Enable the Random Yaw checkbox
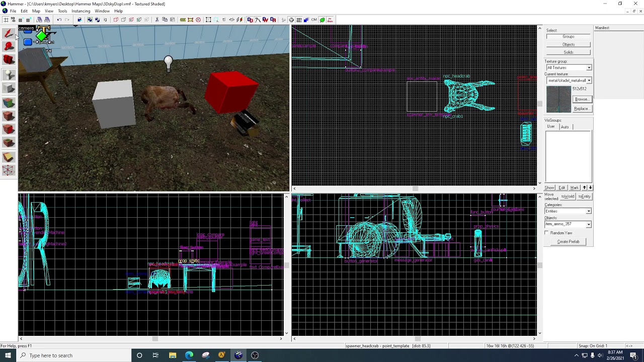The width and height of the screenshot is (644, 362). [x=547, y=233]
